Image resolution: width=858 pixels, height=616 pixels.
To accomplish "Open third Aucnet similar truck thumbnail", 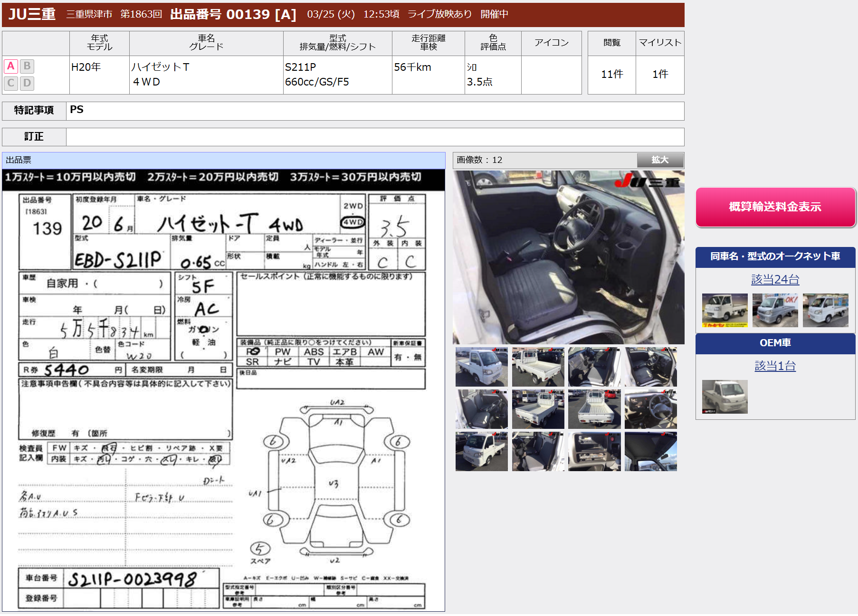I will (x=825, y=310).
